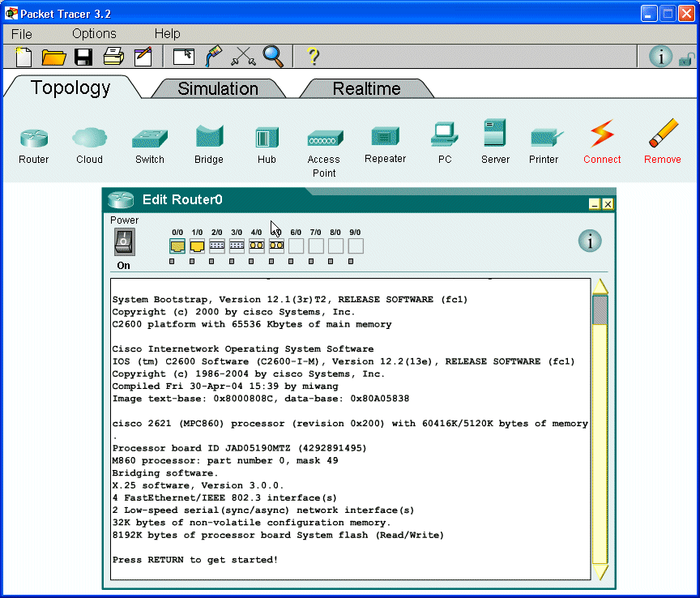The width and height of the screenshot is (700, 598).
Task: Click the "2 Low-speed serial(sync/async)" line
Action: pos(263,510)
